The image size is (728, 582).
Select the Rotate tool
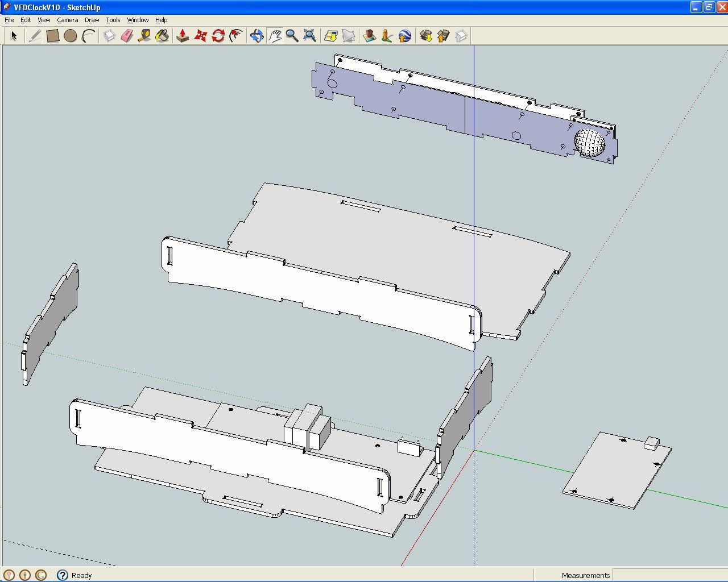[218, 36]
